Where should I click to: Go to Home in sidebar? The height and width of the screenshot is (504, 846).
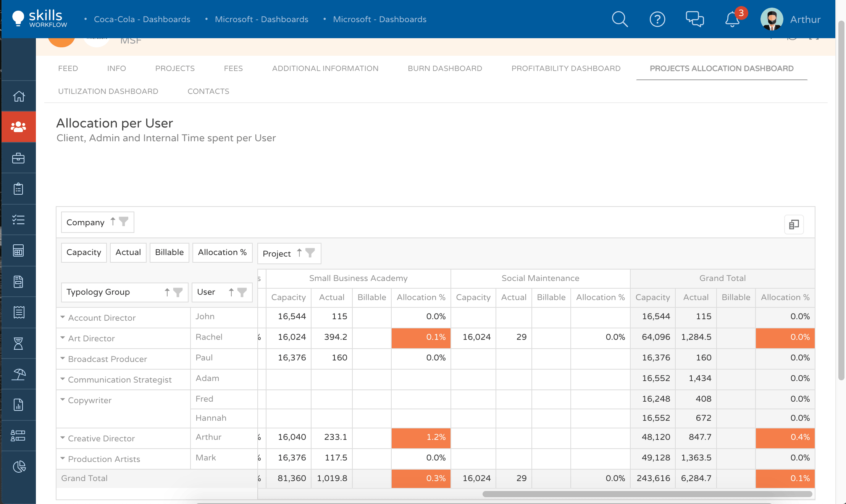(19, 96)
